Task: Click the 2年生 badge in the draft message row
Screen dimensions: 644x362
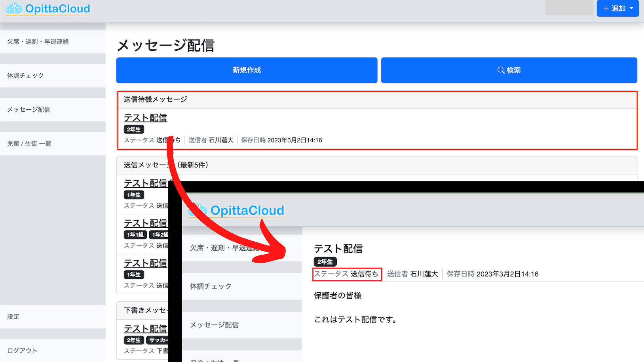Action: (134, 340)
